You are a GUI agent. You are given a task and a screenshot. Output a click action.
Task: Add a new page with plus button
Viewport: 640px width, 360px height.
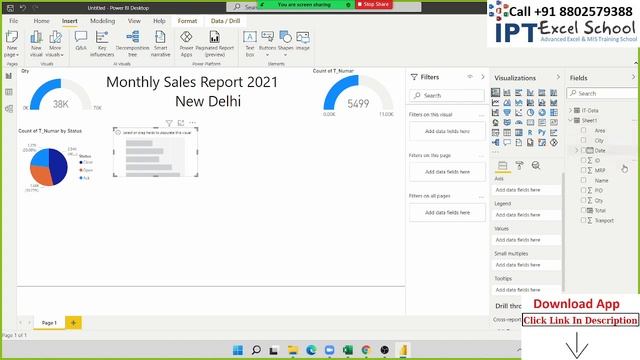[73, 323]
